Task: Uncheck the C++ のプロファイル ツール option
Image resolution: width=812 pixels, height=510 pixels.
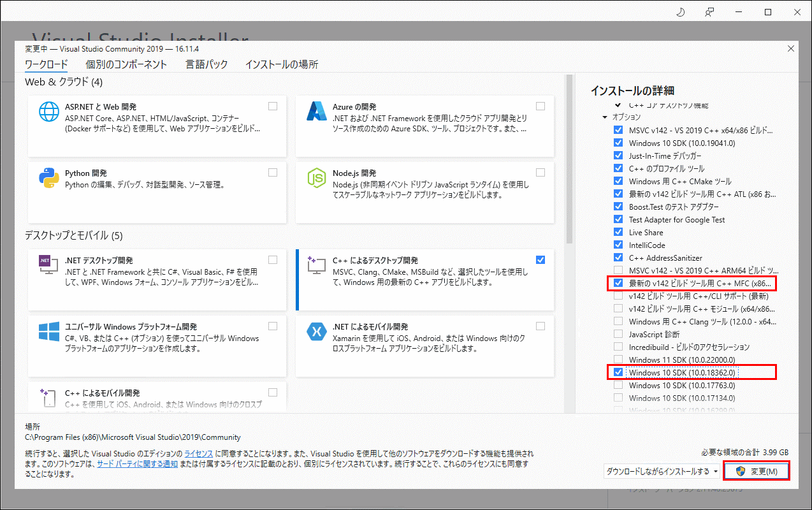Action: (x=618, y=168)
